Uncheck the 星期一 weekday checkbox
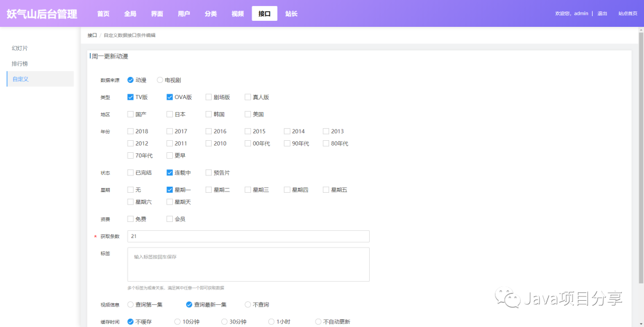This screenshot has height=327, width=644. click(169, 190)
